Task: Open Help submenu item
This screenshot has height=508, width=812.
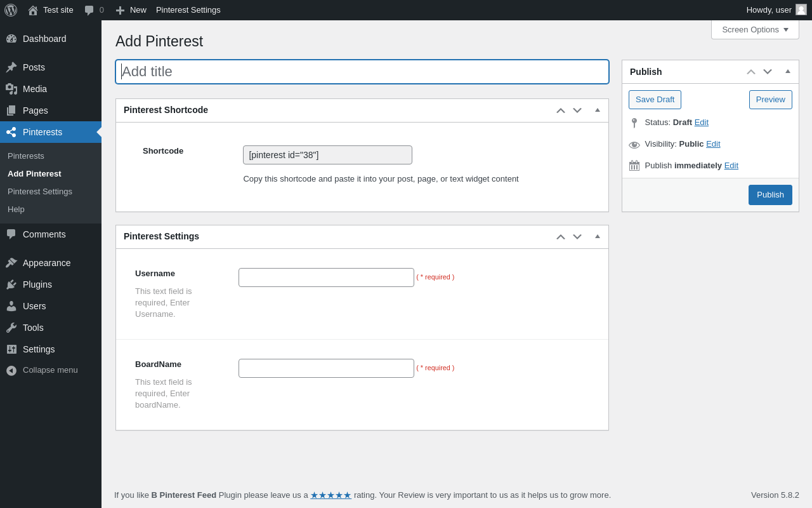Action: (x=16, y=210)
